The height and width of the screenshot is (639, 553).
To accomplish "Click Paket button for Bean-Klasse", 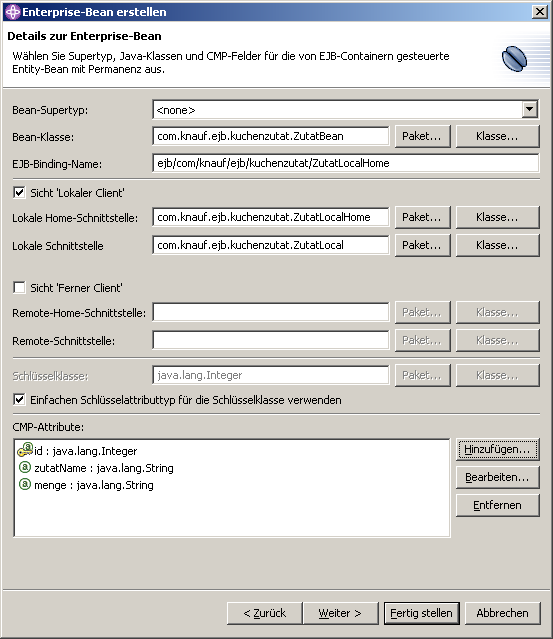I will (422, 136).
